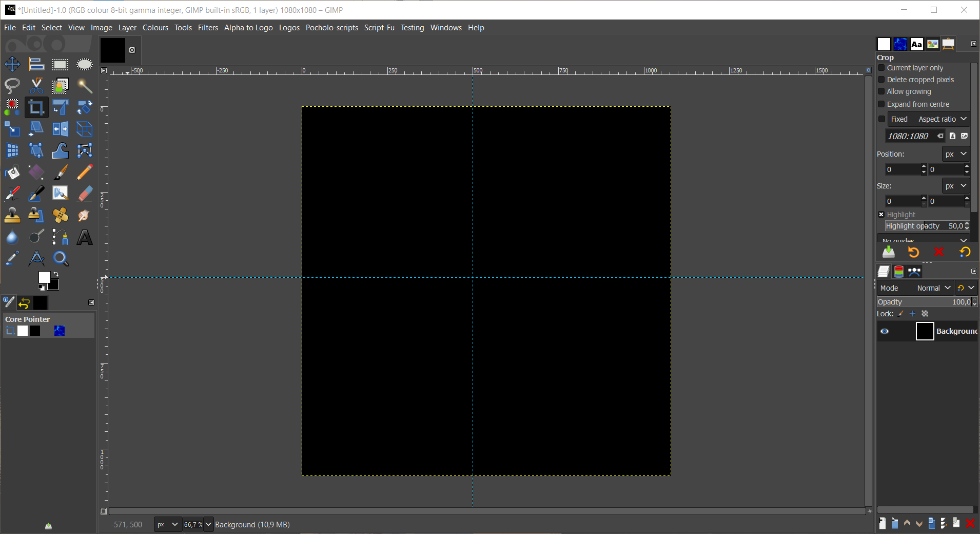Toggle lock alpha channel icon
Viewport: 980px width, 534px height.
pos(925,314)
